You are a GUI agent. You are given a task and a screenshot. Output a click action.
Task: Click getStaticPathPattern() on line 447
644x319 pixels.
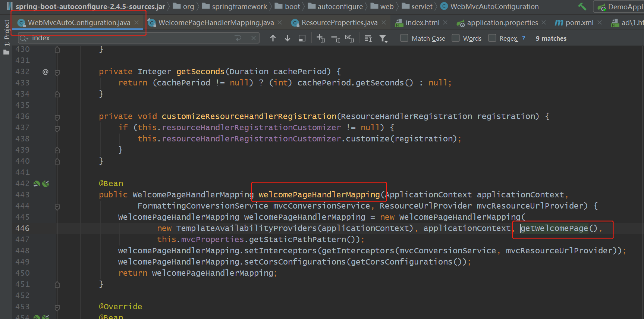[x=302, y=240]
